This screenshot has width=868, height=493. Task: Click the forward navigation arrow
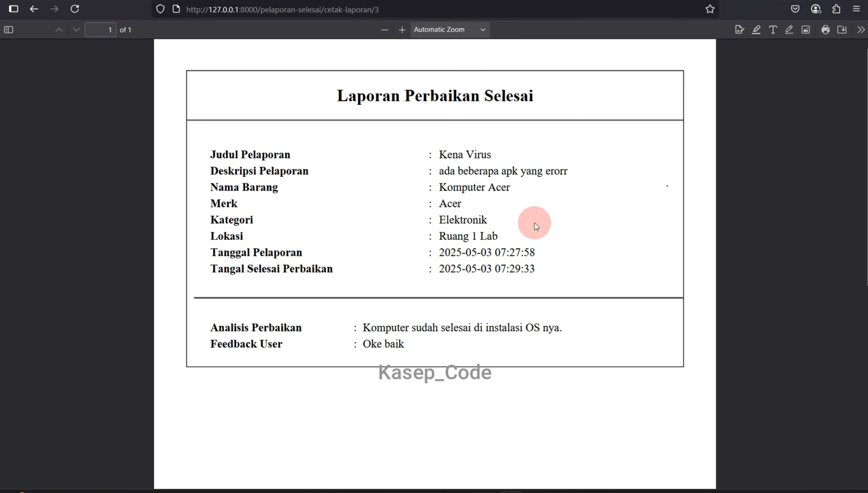point(54,9)
